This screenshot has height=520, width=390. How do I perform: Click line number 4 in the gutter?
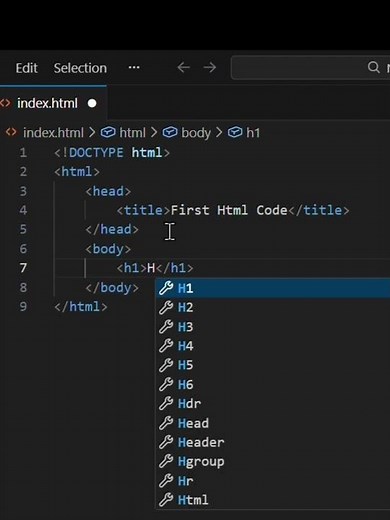(23, 210)
